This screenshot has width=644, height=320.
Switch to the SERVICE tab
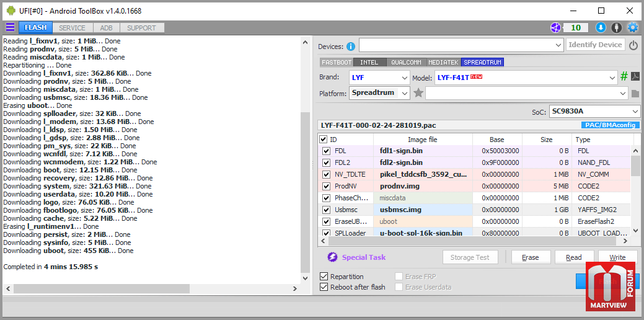pos(73,28)
